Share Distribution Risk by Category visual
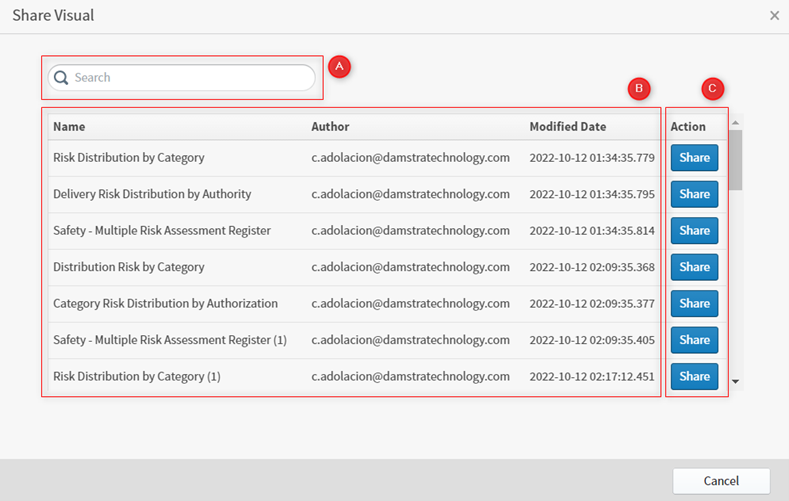This screenshot has width=789, height=501. click(x=694, y=267)
